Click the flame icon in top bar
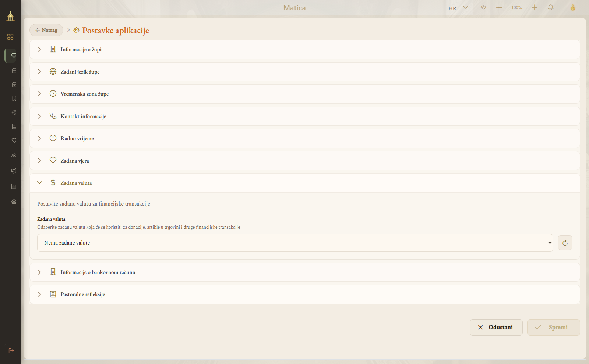Image resolution: width=589 pixels, height=364 pixels. click(573, 7)
